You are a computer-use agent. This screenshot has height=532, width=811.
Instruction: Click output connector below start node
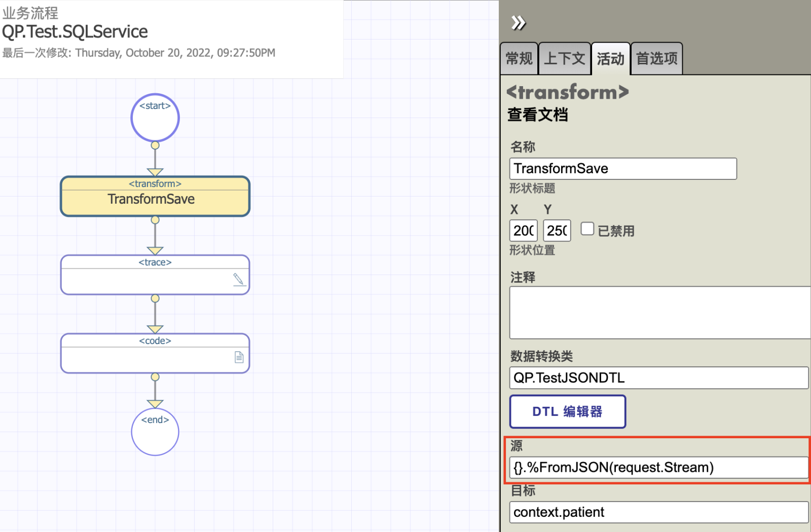coord(155,145)
